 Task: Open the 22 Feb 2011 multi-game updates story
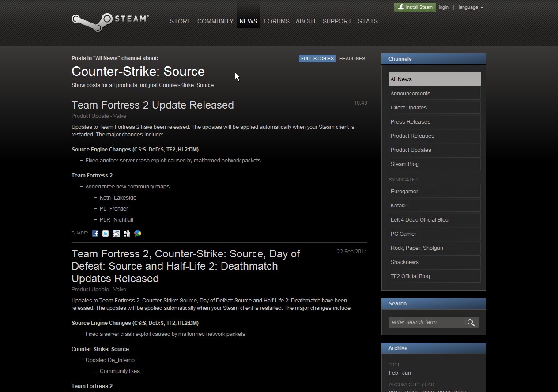click(x=186, y=266)
